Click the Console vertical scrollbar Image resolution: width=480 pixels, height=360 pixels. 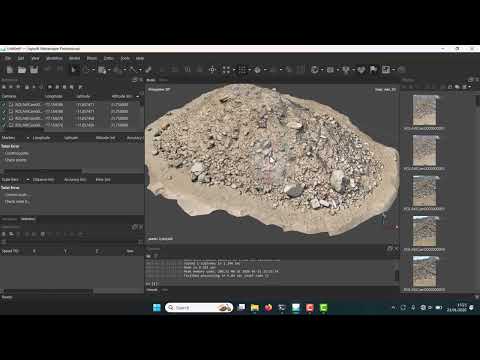tap(397, 275)
